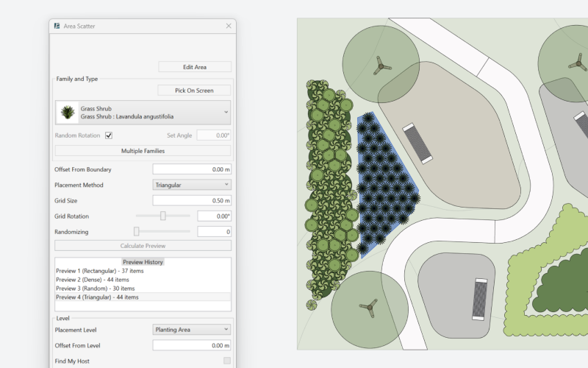Screen dimensions: 588x368
Task: Expand the Grass Shrub family type dropdown
Action: pyautogui.click(x=226, y=112)
